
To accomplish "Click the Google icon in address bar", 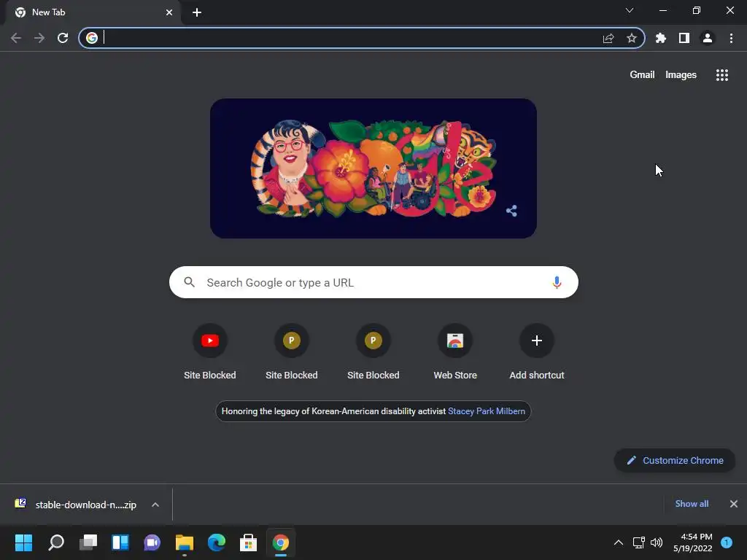I will click(92, 38).
